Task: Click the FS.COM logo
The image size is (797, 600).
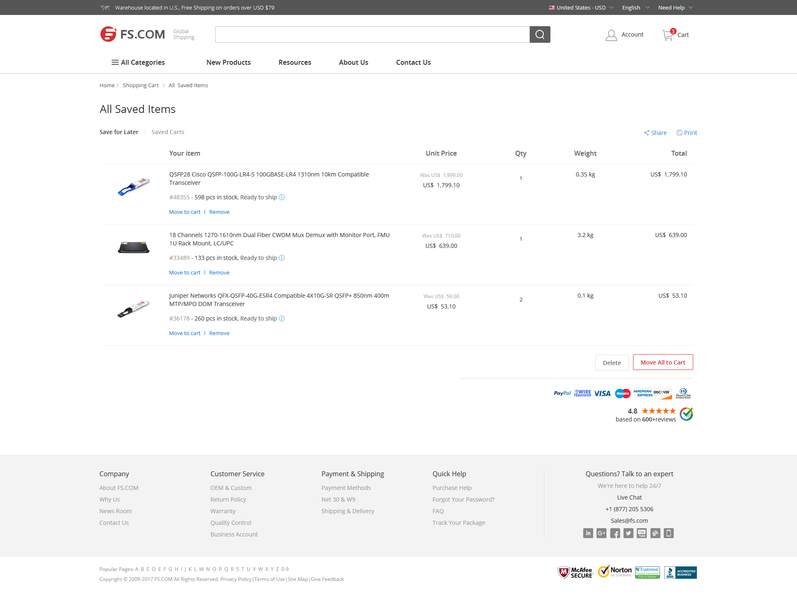Action: 133,34
